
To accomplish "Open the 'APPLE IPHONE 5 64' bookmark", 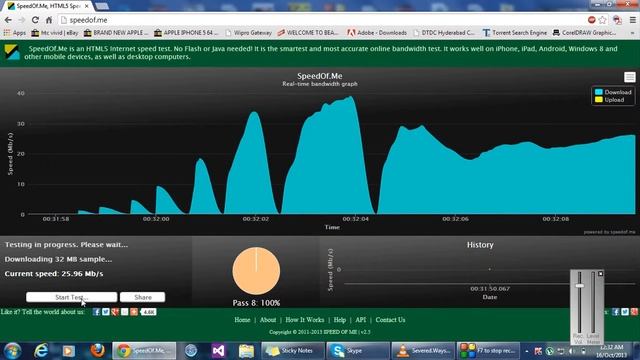I will [x=187, y=33].
